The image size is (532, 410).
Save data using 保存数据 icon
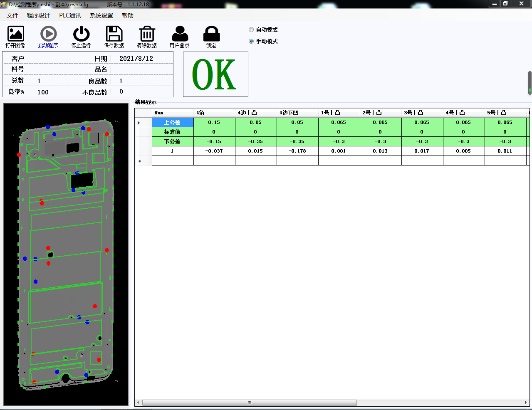click(114, 37)
